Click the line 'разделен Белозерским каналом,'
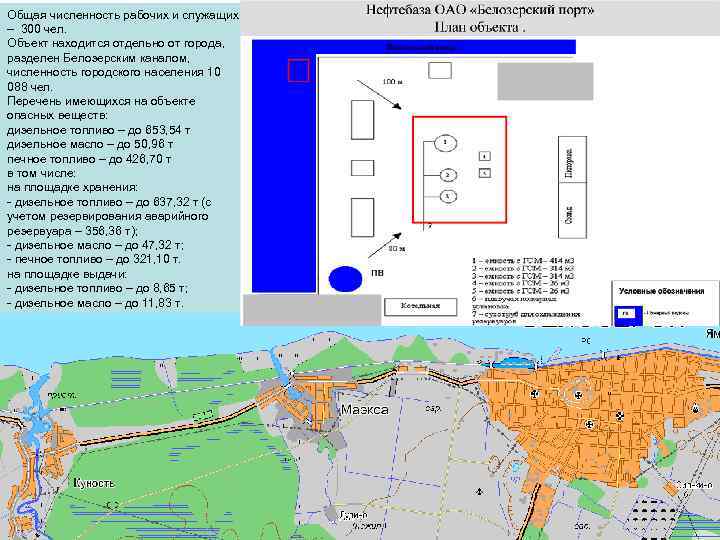The height and width of the screenshot is (540, 720). [x=98, y=58]
